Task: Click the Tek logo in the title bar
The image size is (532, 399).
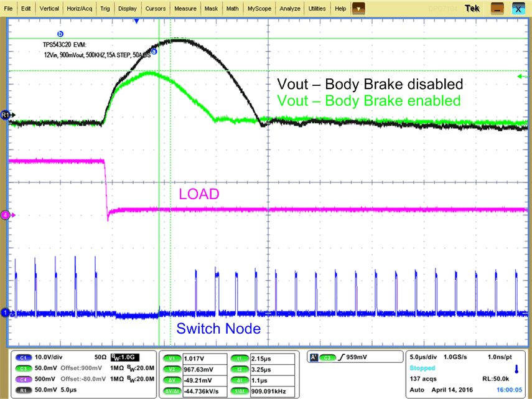Action: tap(472, 8)
